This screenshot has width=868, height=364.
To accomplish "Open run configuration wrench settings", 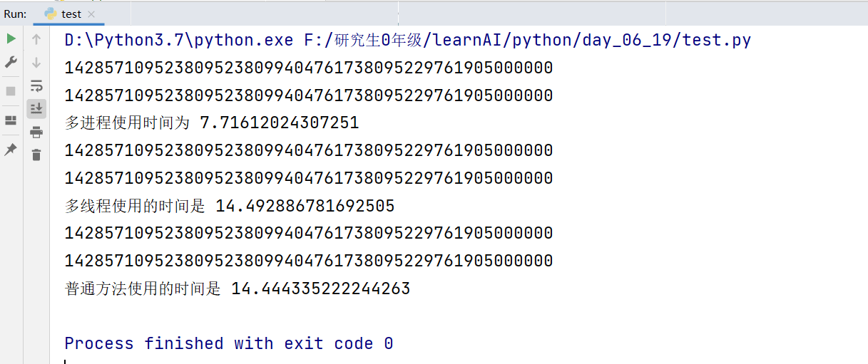I will [11, 63].
